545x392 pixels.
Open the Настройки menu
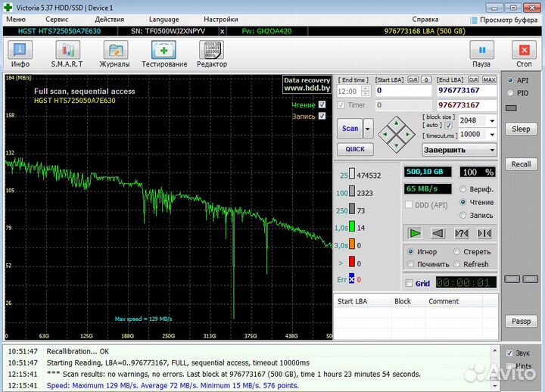(220, 19)
